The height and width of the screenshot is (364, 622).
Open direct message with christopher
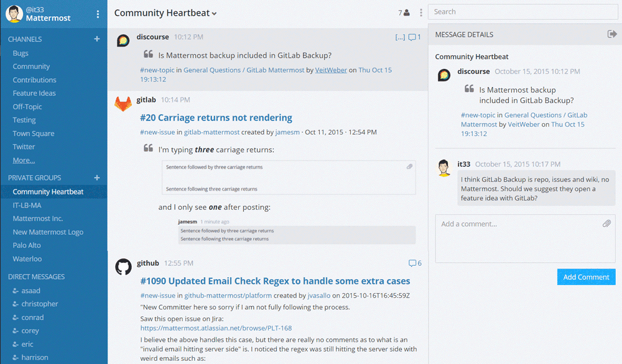40,304
